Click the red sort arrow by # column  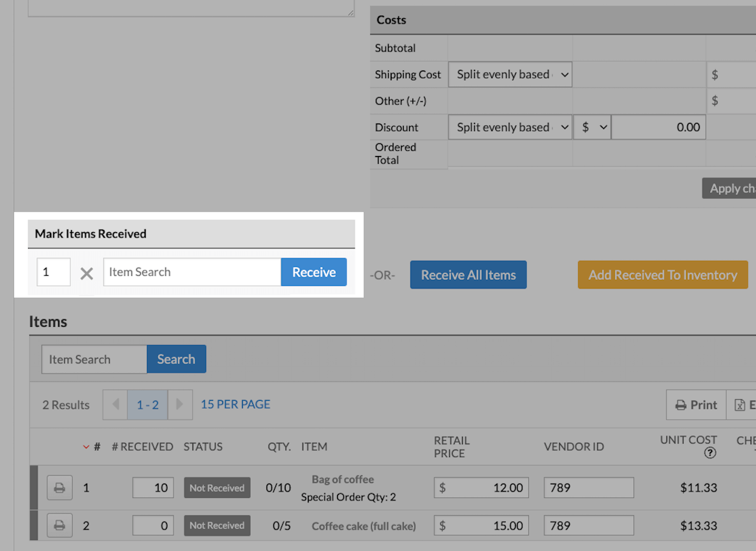click(x=86, y=447)
